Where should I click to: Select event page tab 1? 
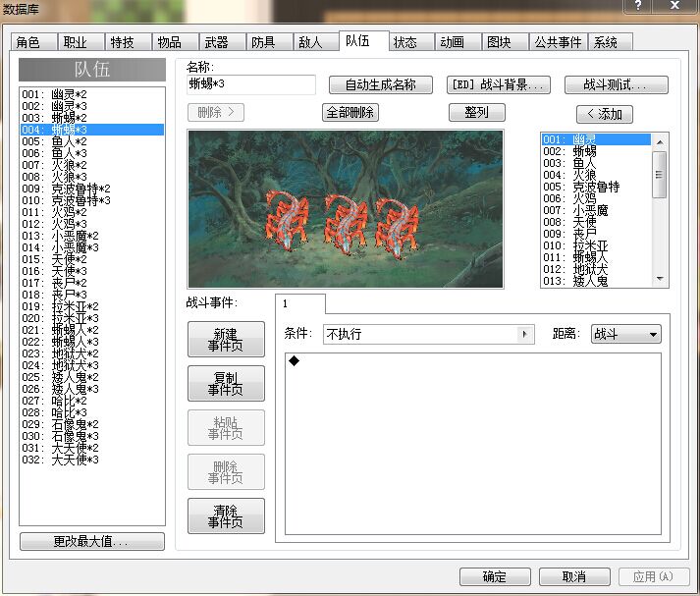tap(300, 304)
